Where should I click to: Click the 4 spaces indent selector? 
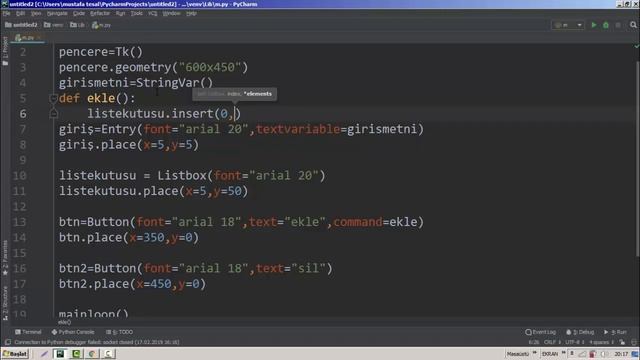click(x=601, y=342)
